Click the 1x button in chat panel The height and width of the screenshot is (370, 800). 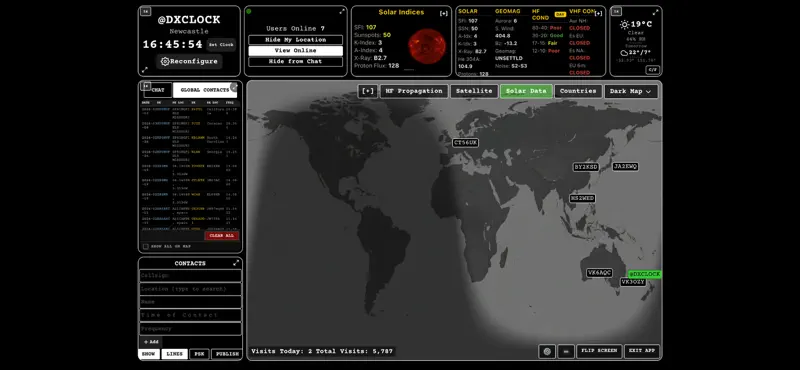coord(146,86)
